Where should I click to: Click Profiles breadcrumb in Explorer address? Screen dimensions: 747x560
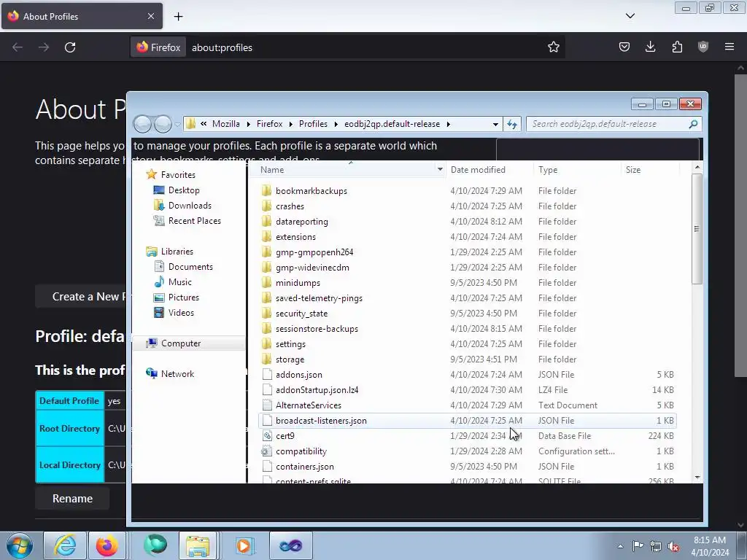pos(313,124)
